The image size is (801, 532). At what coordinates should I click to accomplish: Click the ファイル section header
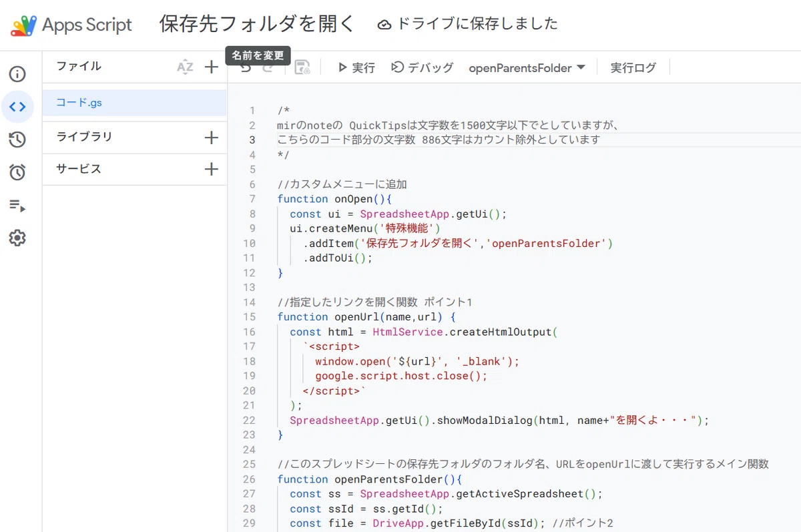tap(79, 66)
